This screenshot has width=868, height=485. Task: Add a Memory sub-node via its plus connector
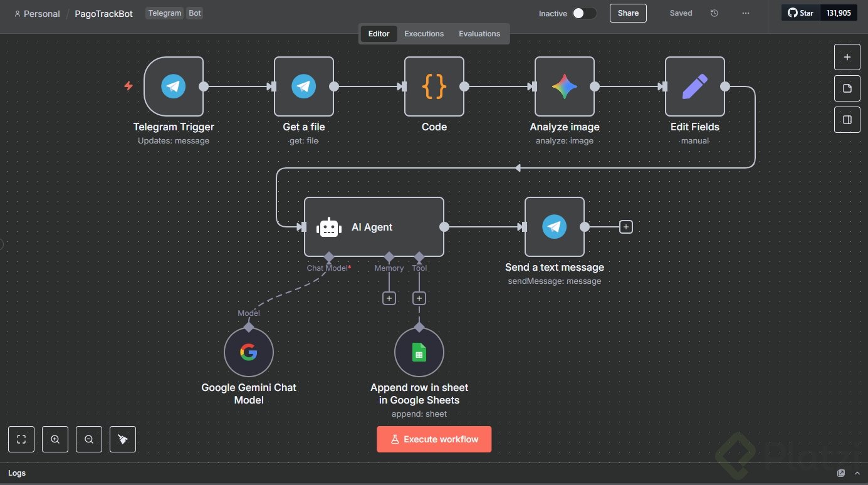click(389, 298)
